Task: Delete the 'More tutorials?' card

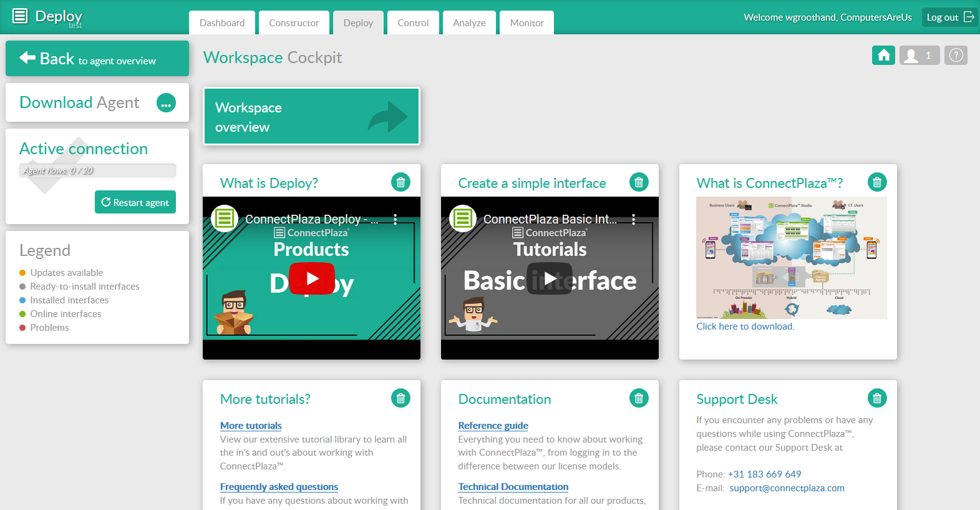Action: [x=400, y=398]
